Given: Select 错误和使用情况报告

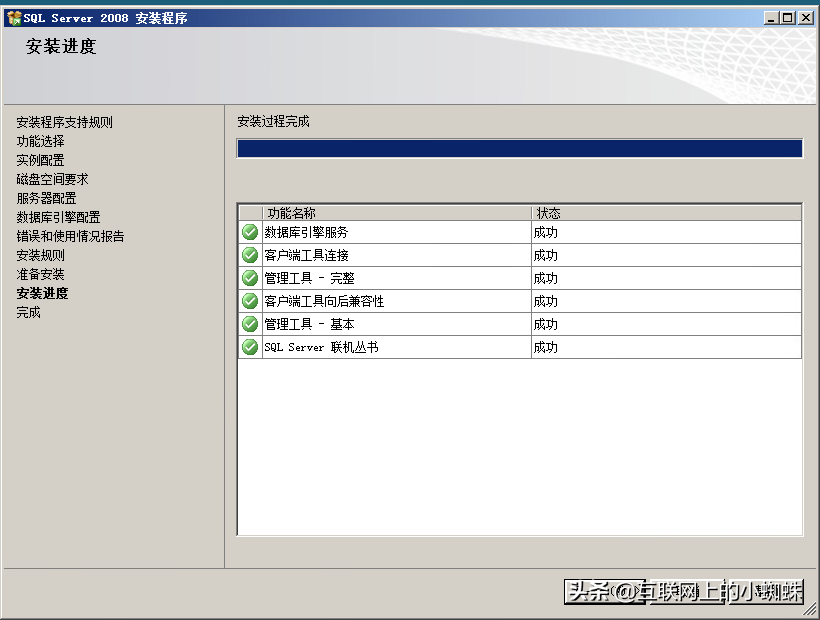Looking at the screenshot, I should [68, 236].
